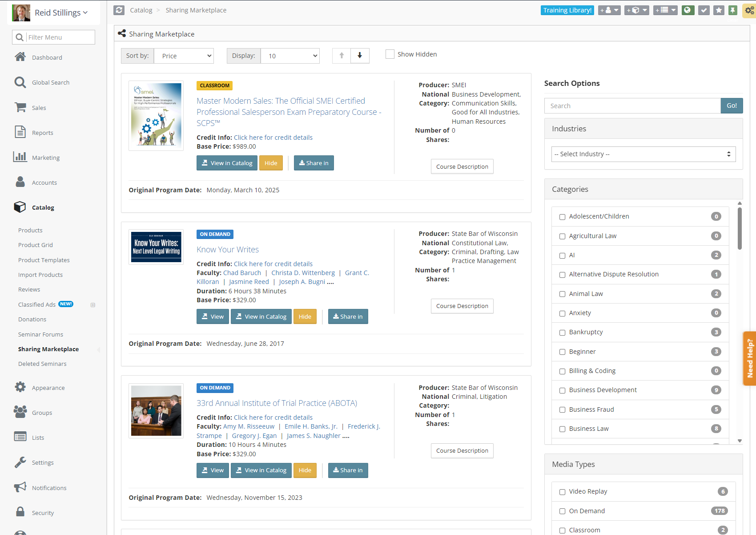This screenshot has width=756, height=535.
Task: Open Product Grid in the Catalog submenu
Action: tap(36, 245)
